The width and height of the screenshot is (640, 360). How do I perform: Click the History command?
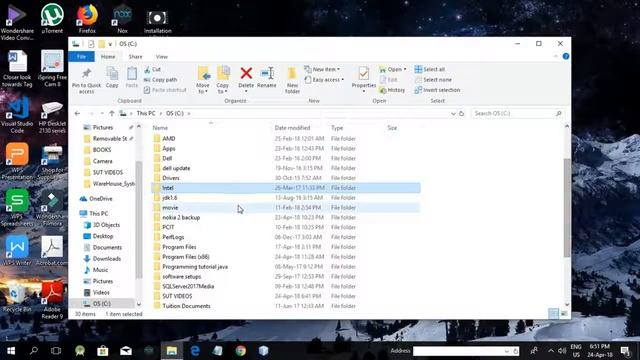[x=392, y=90]
